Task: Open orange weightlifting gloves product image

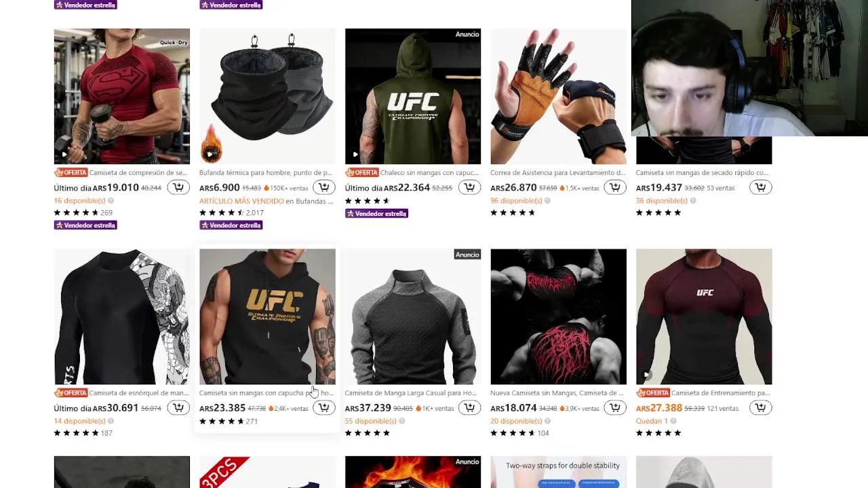Action: 558,96
